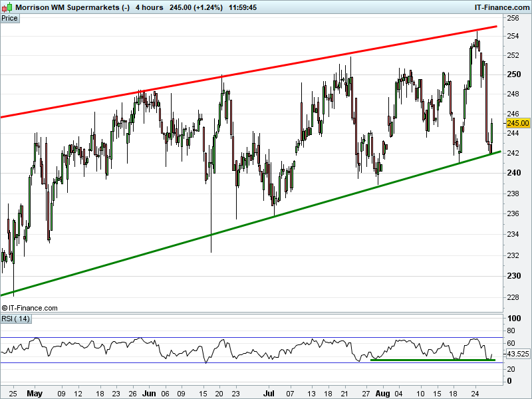Select the red upper trendline
This screenshot has height=399, width=532.
(249, 72)
